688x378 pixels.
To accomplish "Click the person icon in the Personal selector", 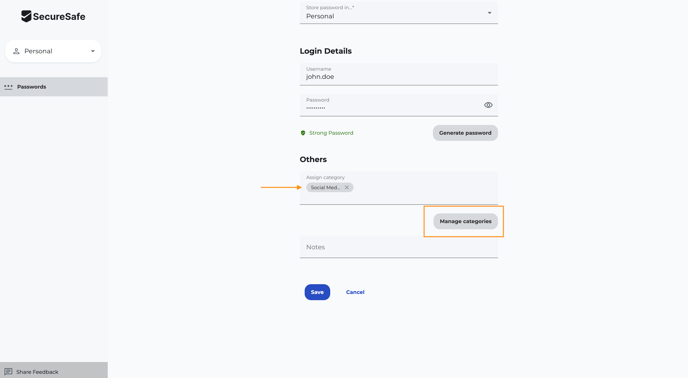I will [16, 51].
